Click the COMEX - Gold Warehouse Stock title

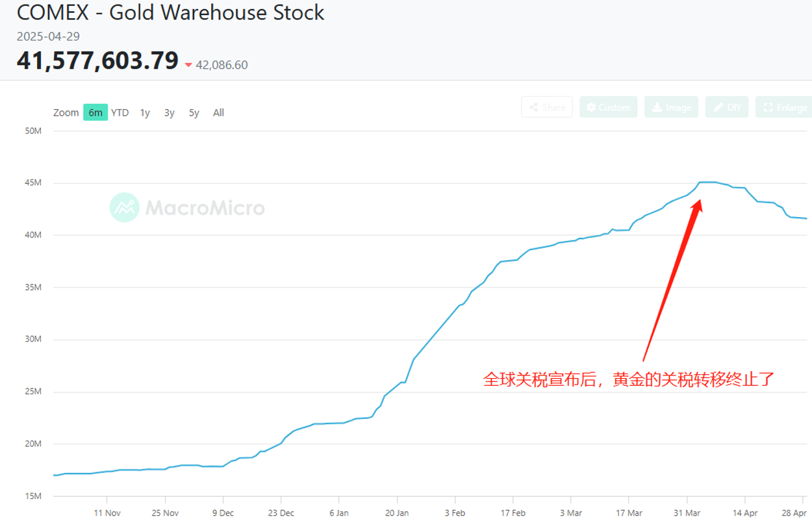click(170, 13)
